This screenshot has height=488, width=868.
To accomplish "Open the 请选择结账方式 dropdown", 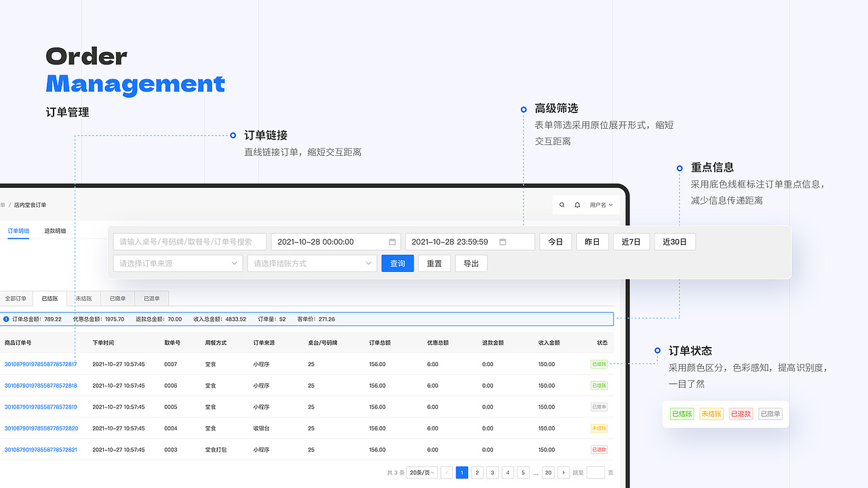I will (312, 263).
